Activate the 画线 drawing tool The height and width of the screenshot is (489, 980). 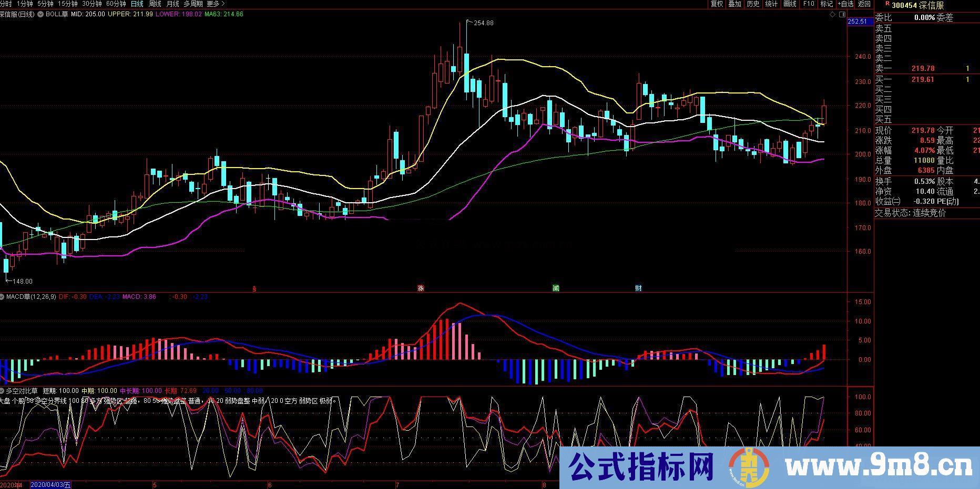tap(790, 4)
